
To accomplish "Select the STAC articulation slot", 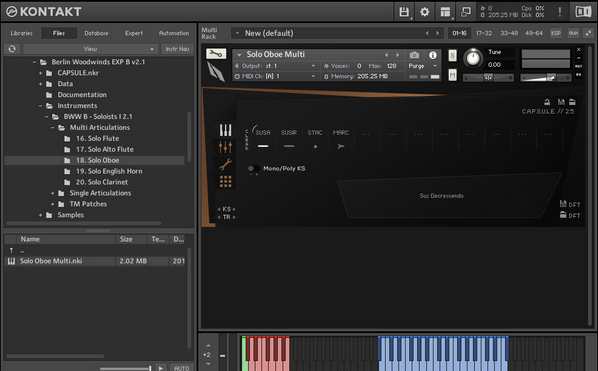I will pos(315,140).
